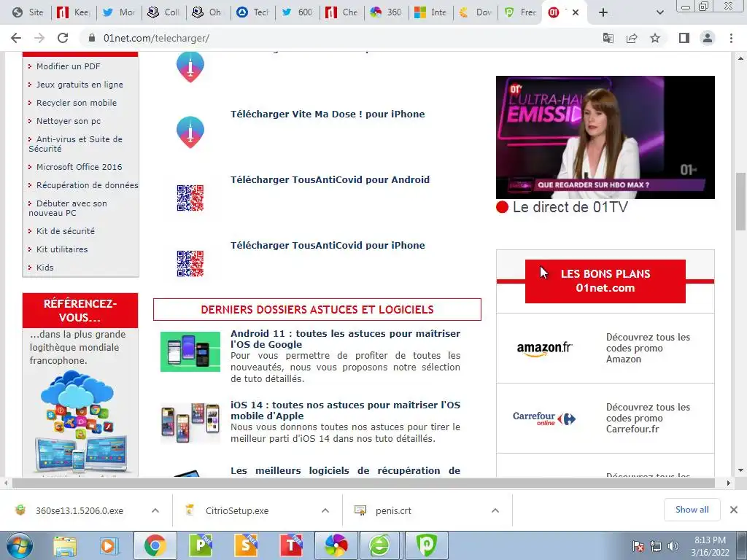Switch to the Coll tab
The height and width of the screenshot is (560, 747).
pyautogui.click(x=163, y=12)
